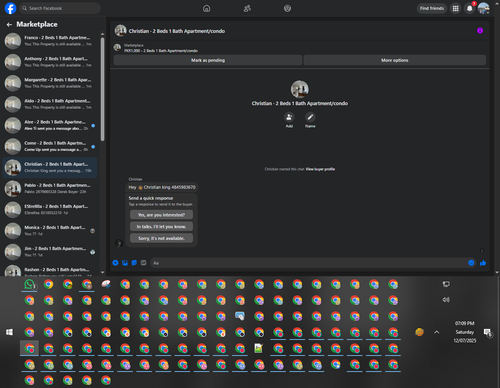Screen dimensions: 500x388
Task: Click Mark as pending button
Action: tap(208, 60)
